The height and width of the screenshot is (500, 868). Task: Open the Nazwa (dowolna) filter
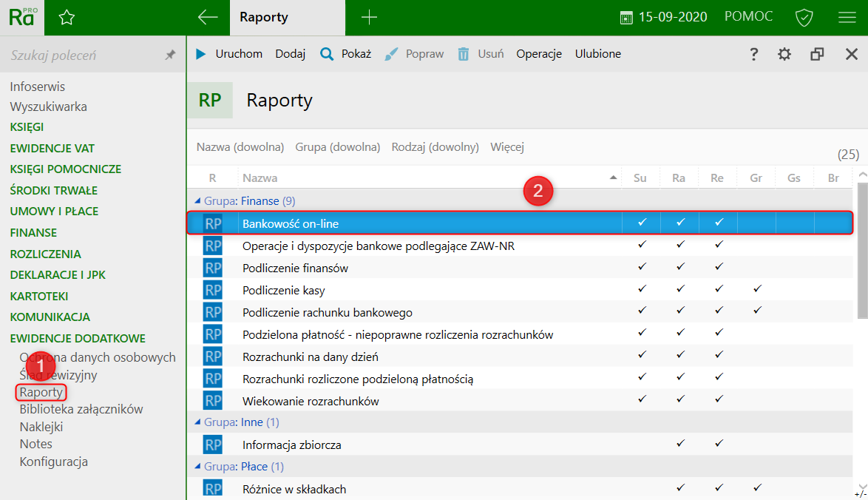tap(240, 147)
